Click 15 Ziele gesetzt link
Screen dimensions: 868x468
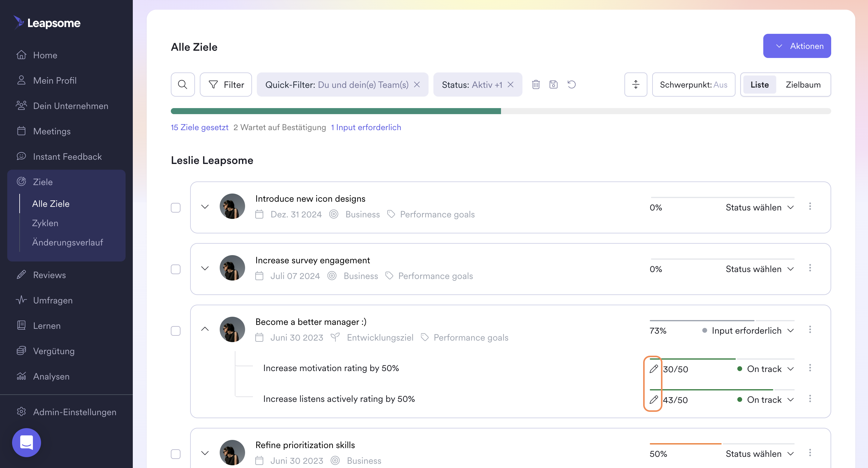pos(199,127)
